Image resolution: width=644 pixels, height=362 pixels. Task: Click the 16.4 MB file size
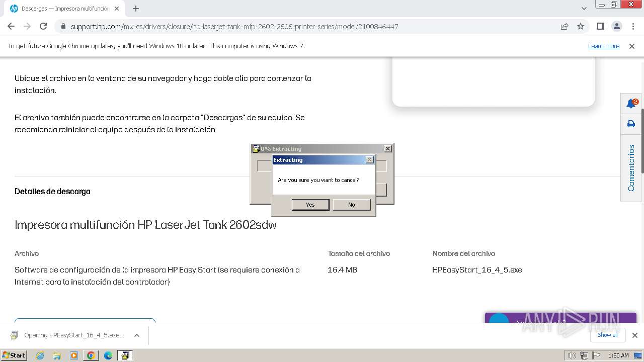pyautogui.click(x=342, y=270)
